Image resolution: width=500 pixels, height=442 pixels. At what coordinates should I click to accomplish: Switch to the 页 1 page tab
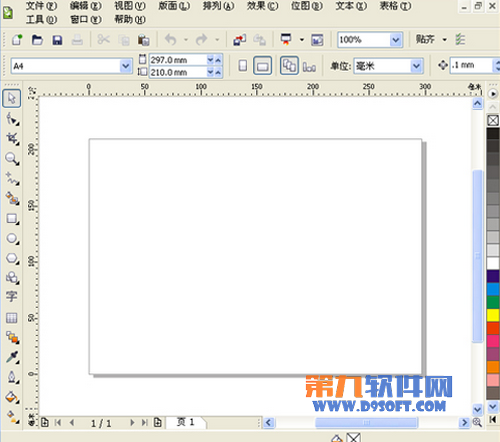pos(185,422)
